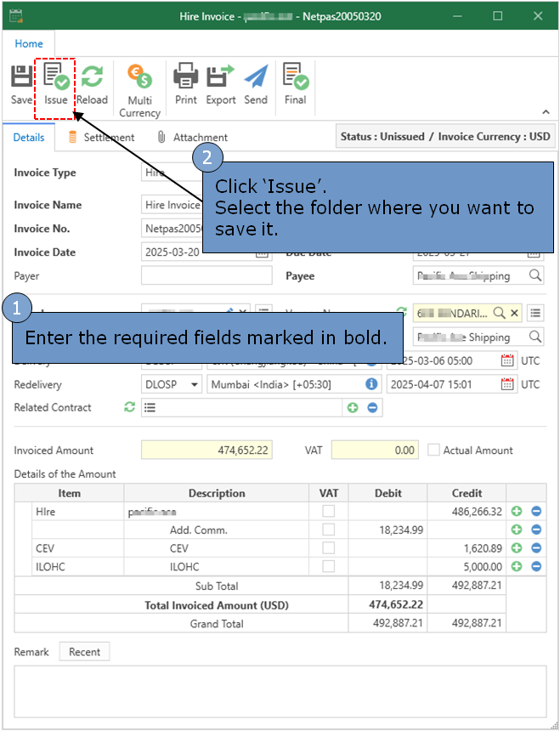The width and height of the screenshot is (560, 731).
Task: Add a related contract with plus button
Action: pyautogui.click(x=353, y=408)
